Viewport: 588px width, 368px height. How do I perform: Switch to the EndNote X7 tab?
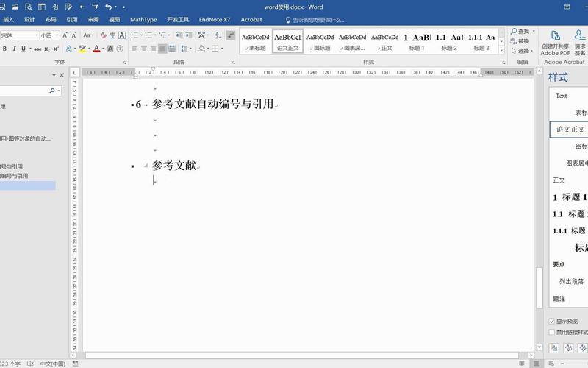click(x=215, y=20)
